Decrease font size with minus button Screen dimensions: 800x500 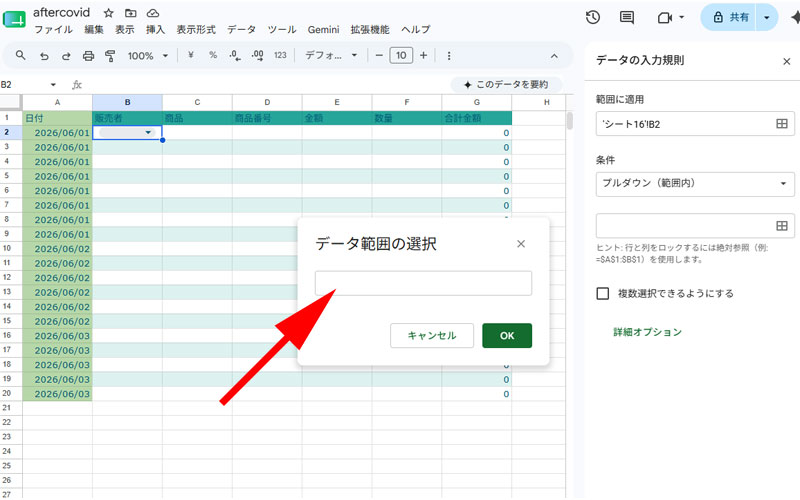379,56
